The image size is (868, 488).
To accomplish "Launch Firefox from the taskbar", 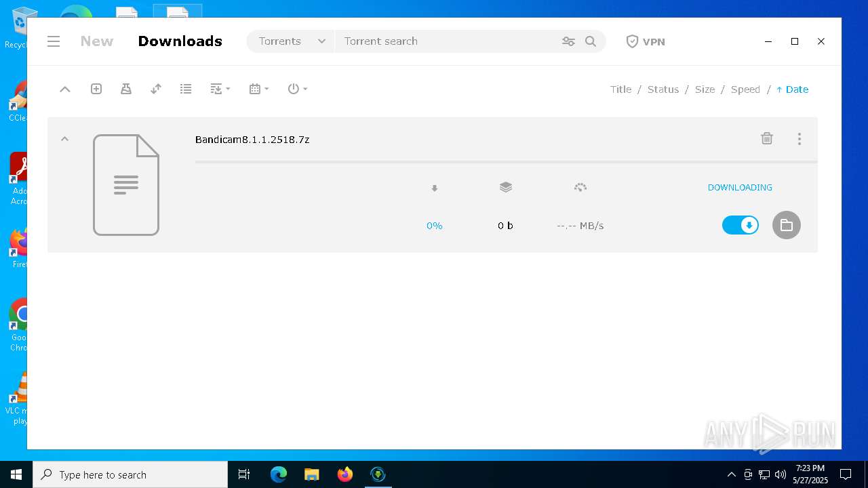I will point(345,474).
